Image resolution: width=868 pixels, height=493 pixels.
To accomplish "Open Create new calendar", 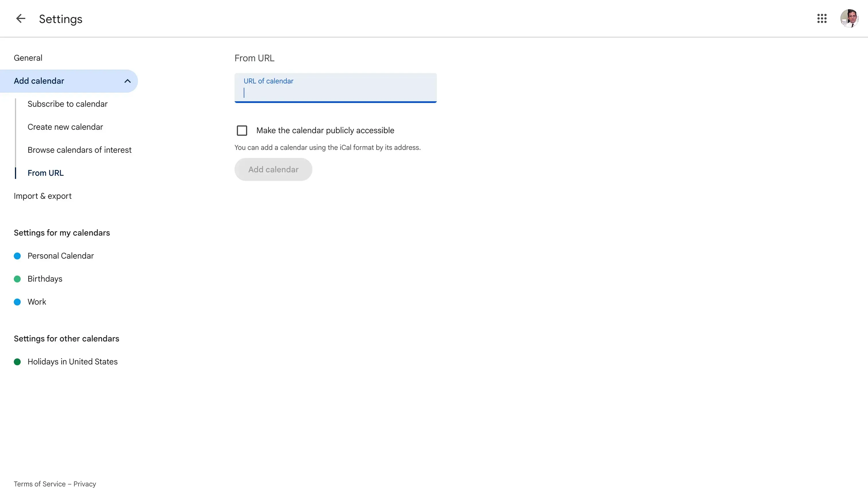I will 65,127.
